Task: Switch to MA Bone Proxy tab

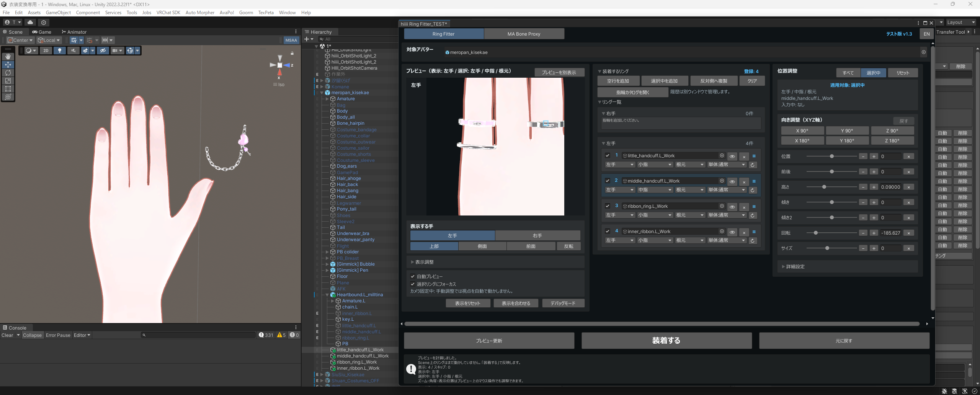Action: [524, 34]
